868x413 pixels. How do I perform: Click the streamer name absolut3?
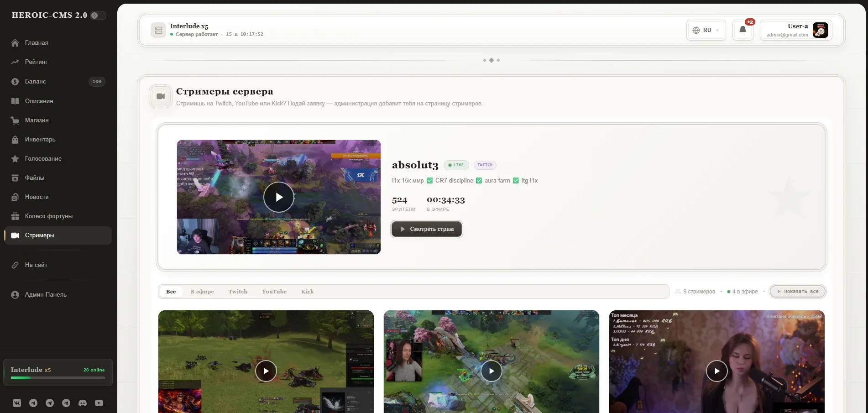[x=415, y=165]
